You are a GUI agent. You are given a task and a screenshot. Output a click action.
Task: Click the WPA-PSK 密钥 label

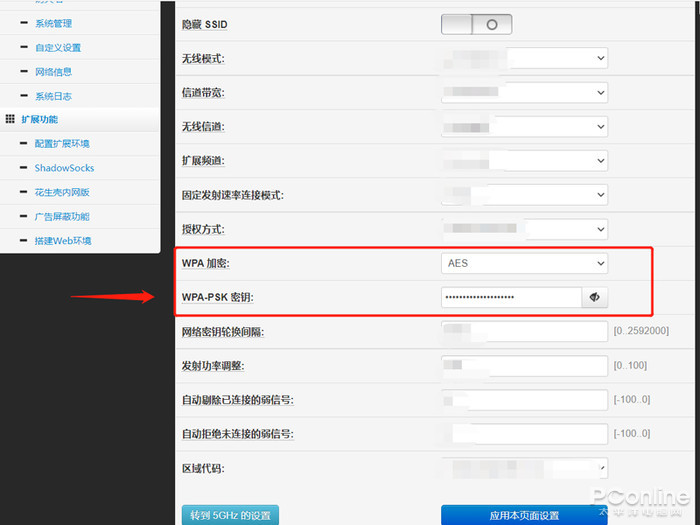point(217,297)
